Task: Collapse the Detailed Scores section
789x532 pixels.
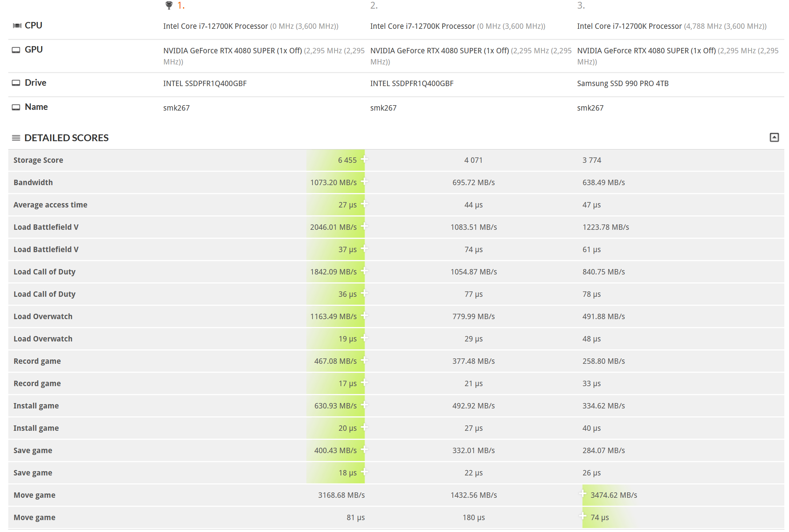Action: pyautogui.click(x=774, y=137)
